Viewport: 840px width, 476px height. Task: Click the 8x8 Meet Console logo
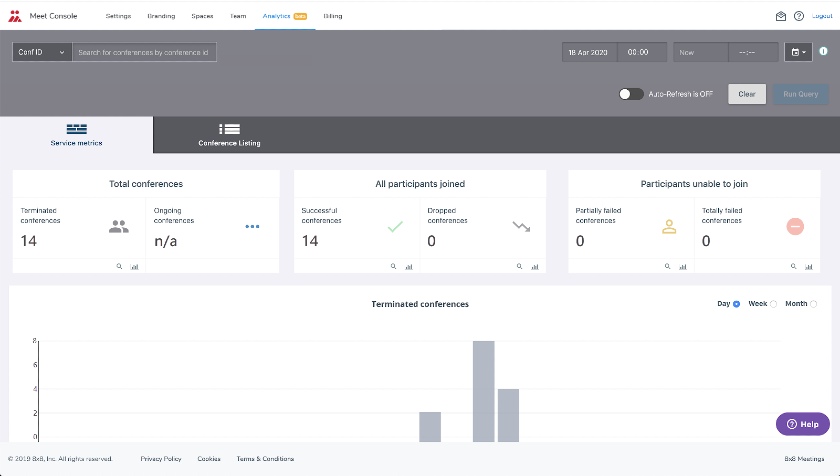(x=15, y=16)
